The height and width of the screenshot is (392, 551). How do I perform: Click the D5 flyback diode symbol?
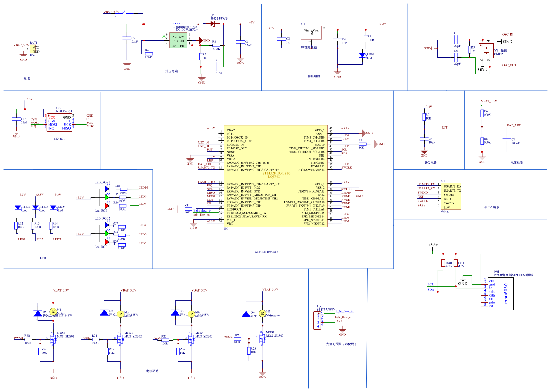pyautogui.click(x=37, y=314)
